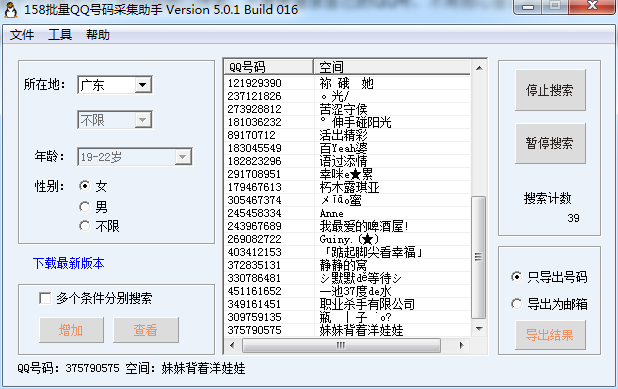Select the 导出为邮箱 radio option
This screenshot has height=389, width=618.
[516, 303]
